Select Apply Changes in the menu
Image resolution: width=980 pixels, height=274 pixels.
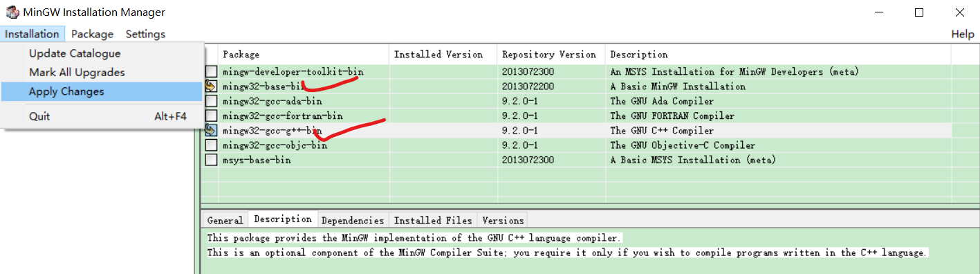click(102, 91)
